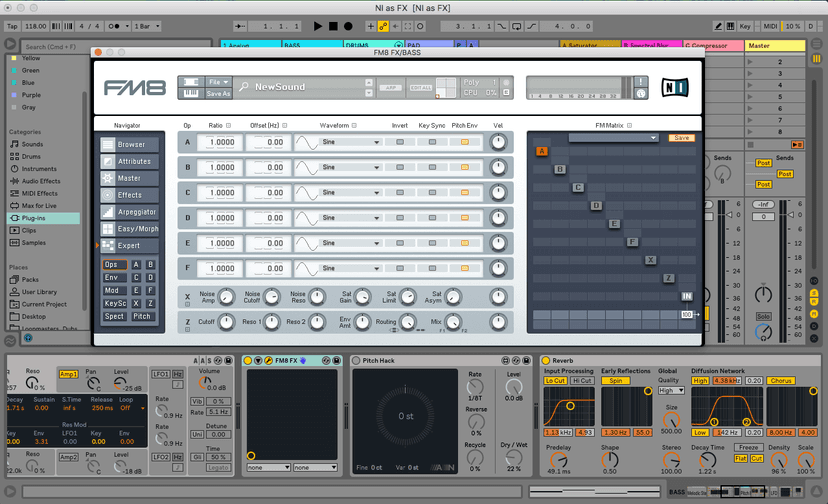Open the FM Matrix preset dropdown

coord(613,138)
